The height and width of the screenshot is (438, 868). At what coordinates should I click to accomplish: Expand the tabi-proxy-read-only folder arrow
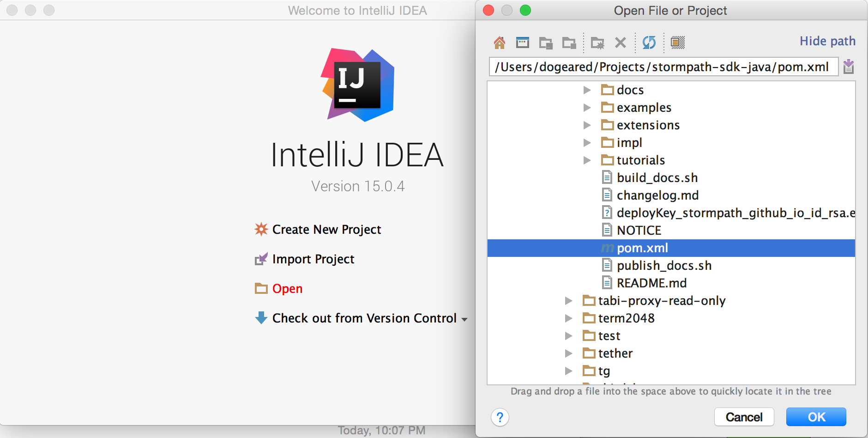(569, 301)
